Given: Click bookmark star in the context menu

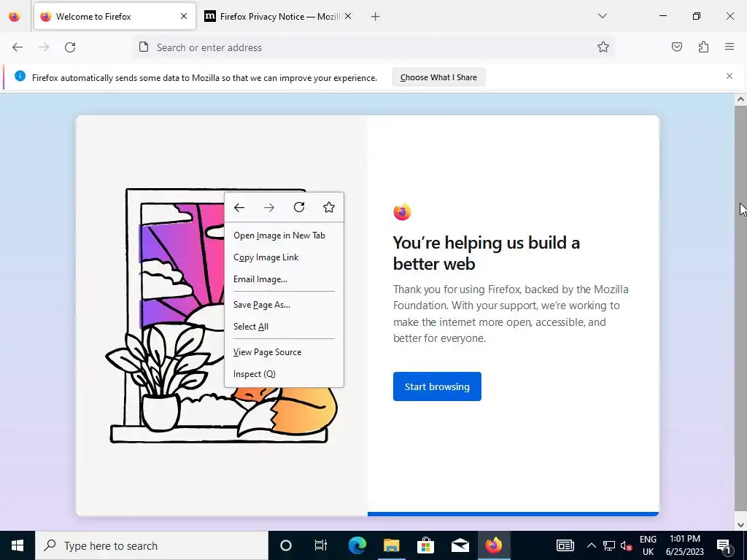Looking at the screenshot, I should point(329,207).
